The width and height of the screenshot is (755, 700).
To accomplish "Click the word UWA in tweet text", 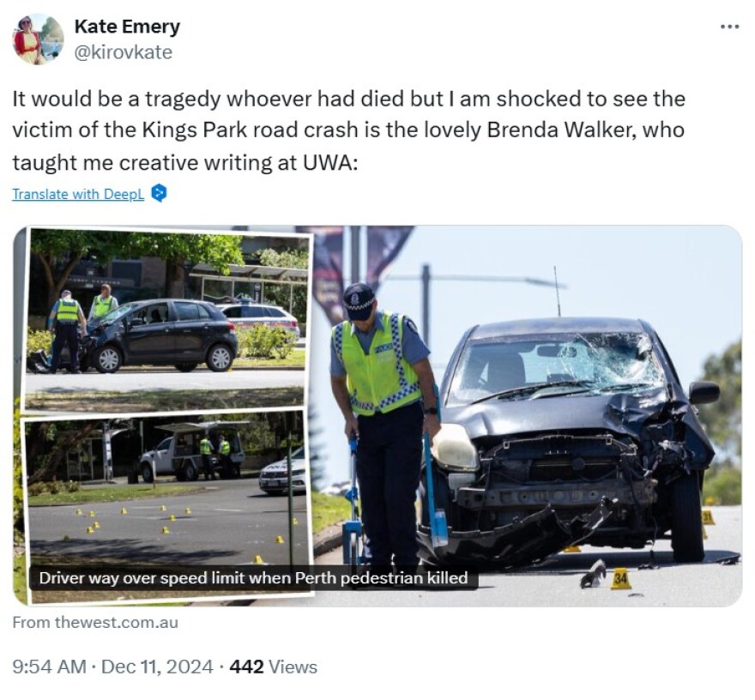I will [x=330, y=163].
